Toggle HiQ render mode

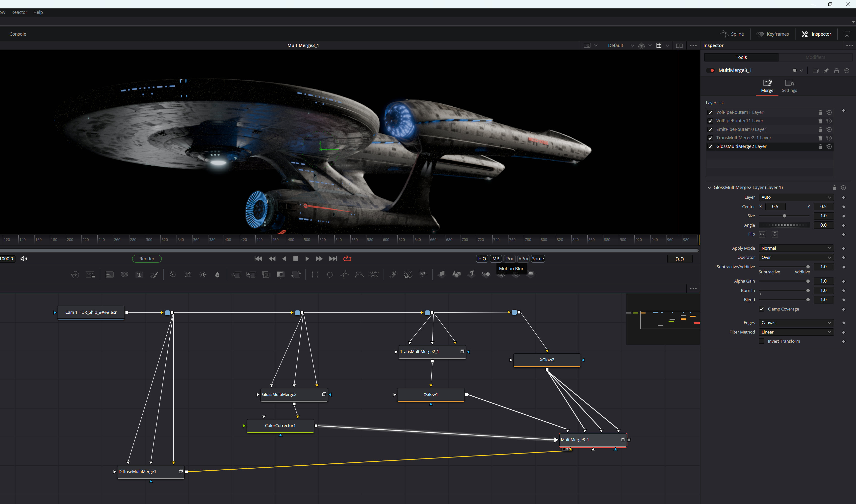pyautogui.click(x=482, y=259)
